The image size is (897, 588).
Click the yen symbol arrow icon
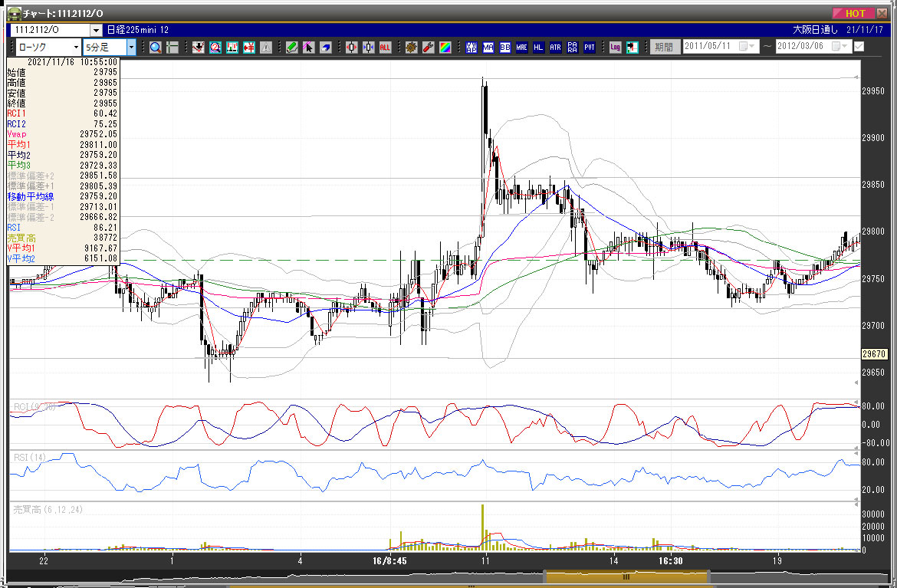point(249,48)
